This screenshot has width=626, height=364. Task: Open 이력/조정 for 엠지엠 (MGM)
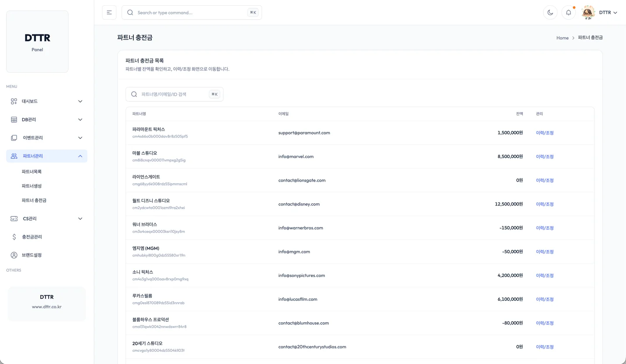(x=544, y=252)
